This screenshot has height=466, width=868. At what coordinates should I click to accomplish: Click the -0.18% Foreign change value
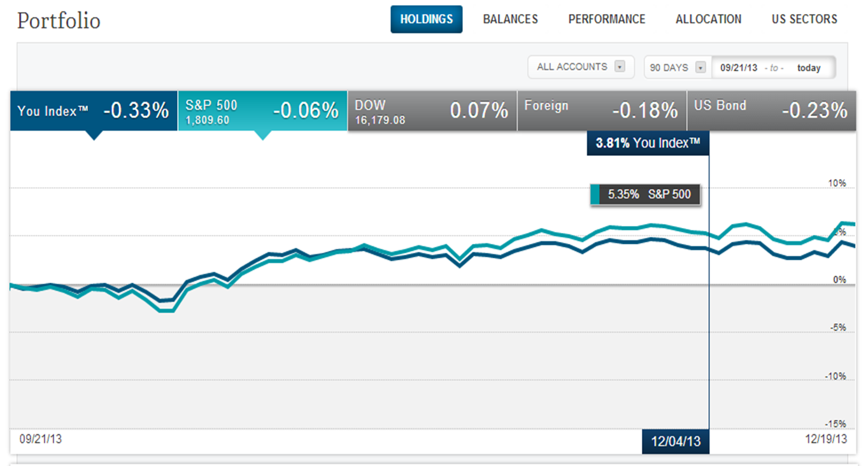click(644, 111)
